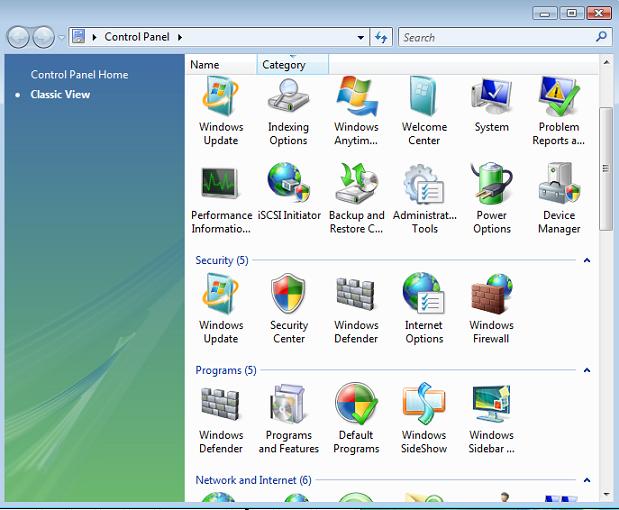Open Performance Information and Tools

coord(221,199)
